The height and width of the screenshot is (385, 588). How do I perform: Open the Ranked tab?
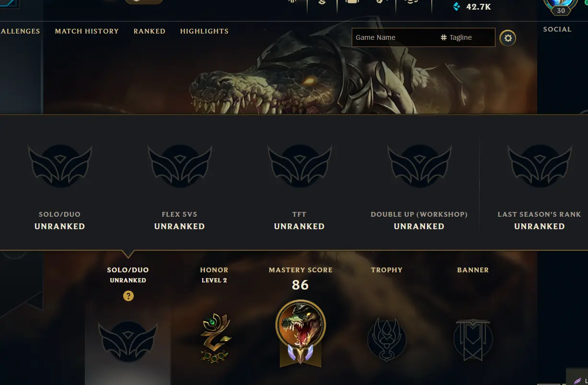click(150, 31)
